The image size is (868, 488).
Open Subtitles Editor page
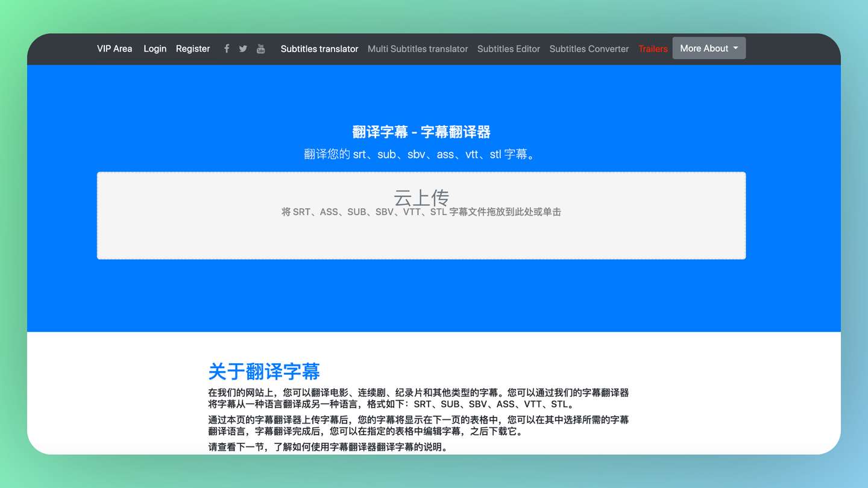pyautogui.click(x=509, y=49)
